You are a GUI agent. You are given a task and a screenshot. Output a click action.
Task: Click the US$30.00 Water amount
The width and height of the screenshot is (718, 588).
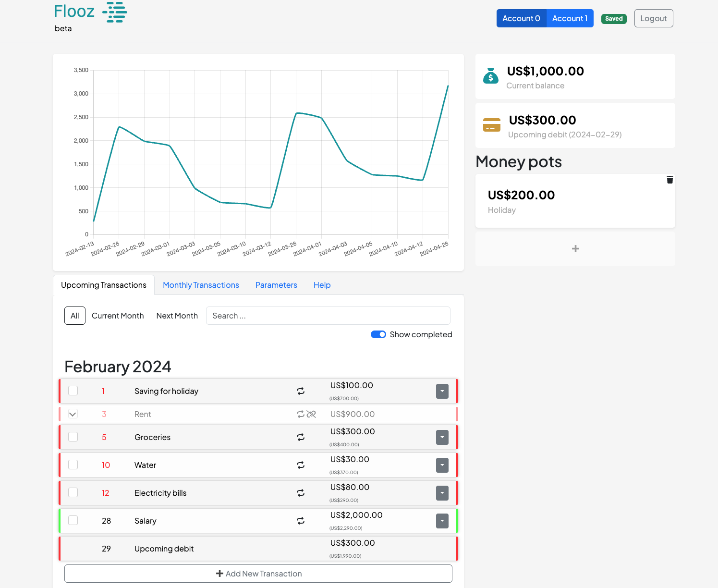coord(350,459)
